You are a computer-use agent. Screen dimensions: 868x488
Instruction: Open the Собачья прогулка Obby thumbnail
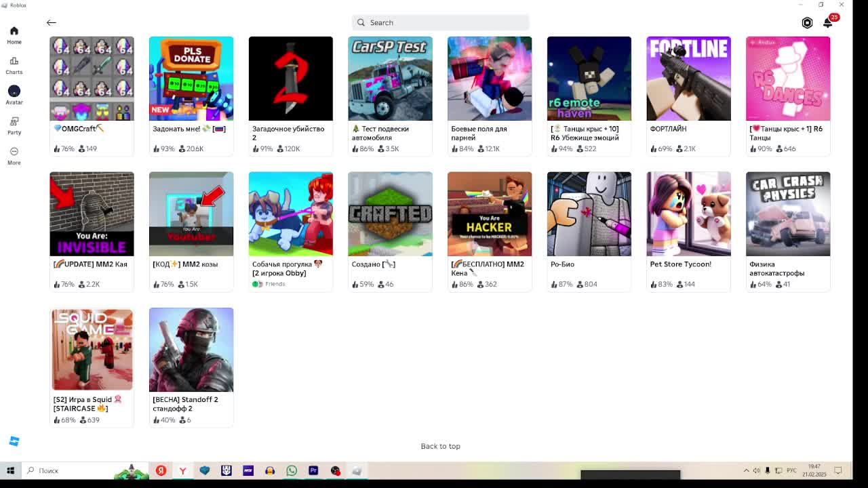pyautogui.click(x=291, y=214)
